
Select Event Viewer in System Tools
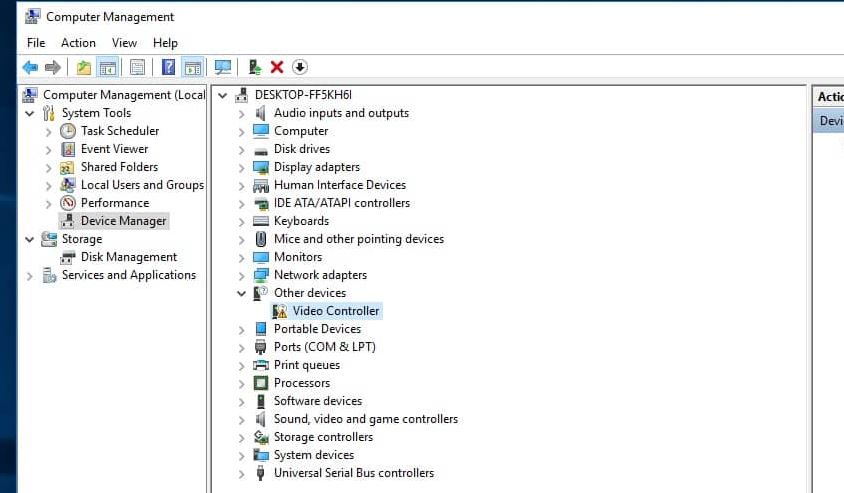116,149
